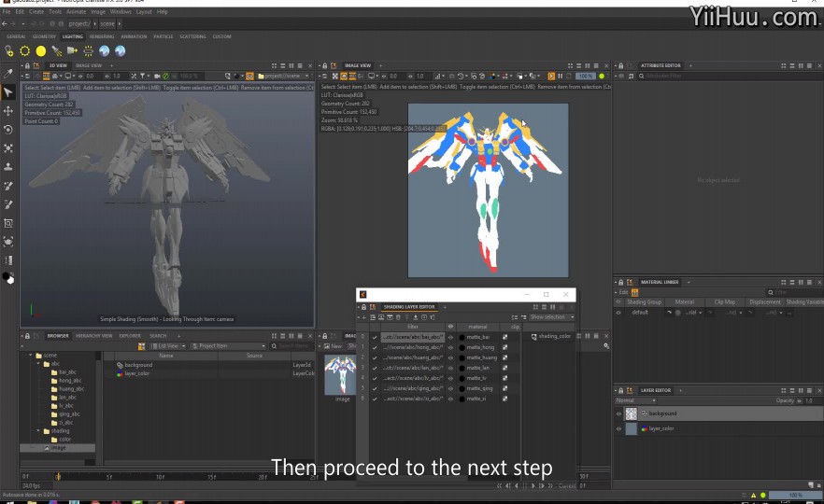Click the matte_hong black material swatch
824x504 pixels.
coord(462,347)
